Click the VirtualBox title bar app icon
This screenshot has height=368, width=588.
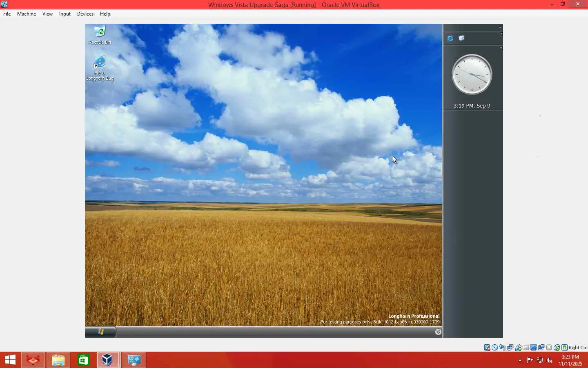point(4,4)
